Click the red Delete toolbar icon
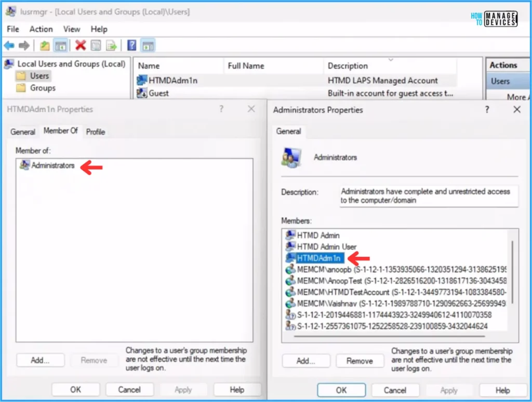Viewport: 532px width, 402px height. pos(81,45)
